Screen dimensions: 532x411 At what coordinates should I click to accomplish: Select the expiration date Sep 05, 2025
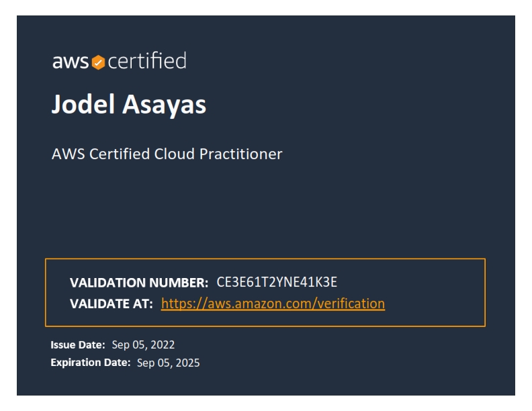coord(169,363)
